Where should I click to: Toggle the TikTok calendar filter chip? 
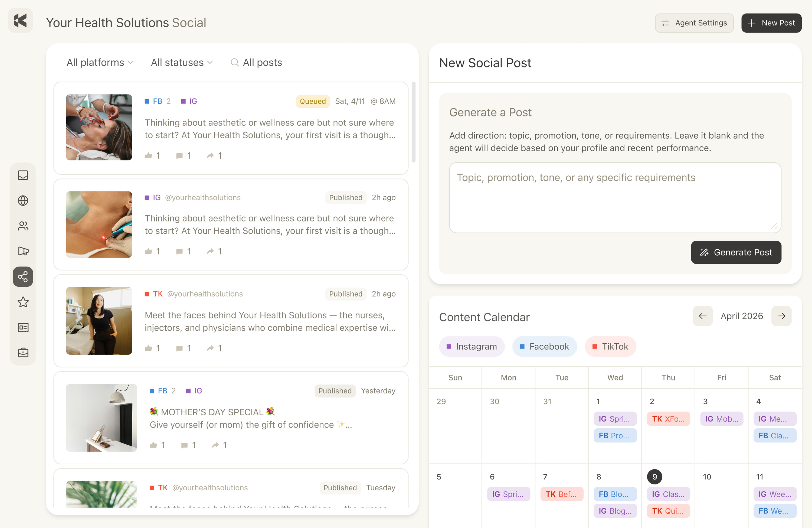coord(610,346)
